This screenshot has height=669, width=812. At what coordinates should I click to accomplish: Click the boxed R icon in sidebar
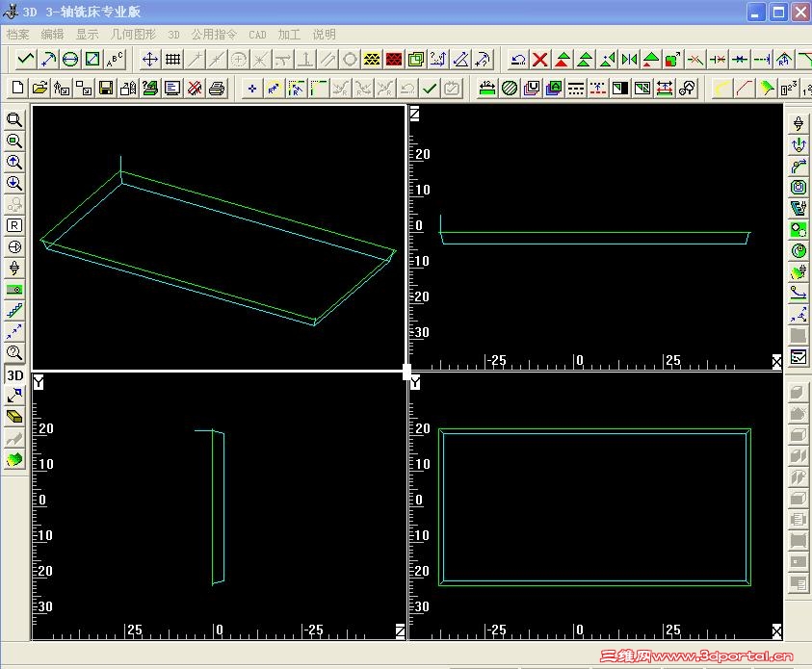tap(14, 225)
